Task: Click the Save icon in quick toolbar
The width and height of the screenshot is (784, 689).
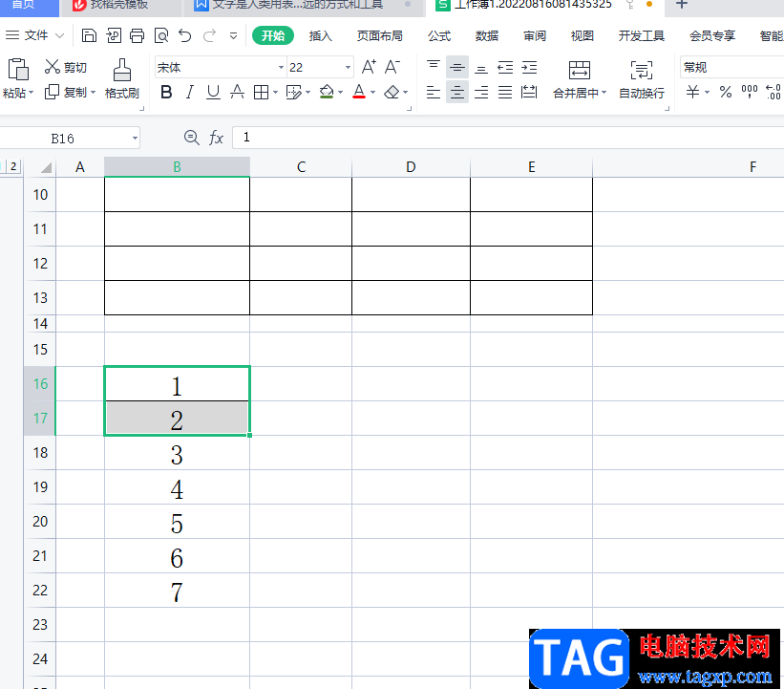Action: [x=89, y=35]
